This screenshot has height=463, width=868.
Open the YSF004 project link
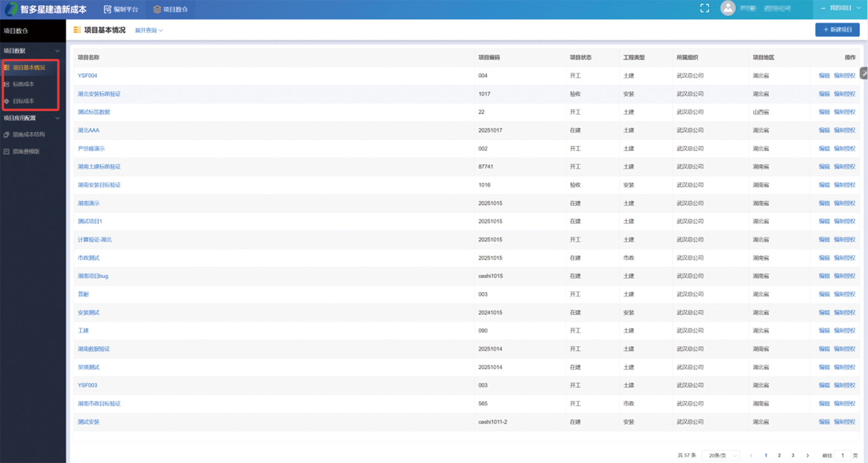pyautogui.click(x=87, y=76)
